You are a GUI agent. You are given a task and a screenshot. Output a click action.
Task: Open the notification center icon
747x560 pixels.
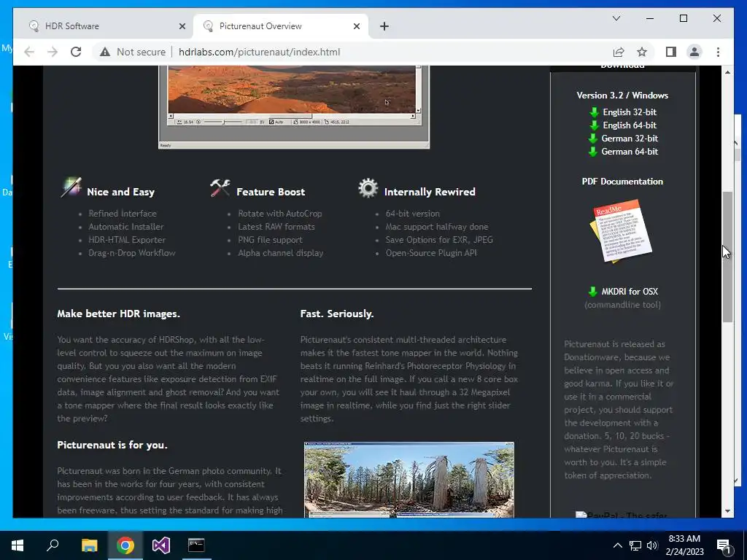[x=724, y=545]
